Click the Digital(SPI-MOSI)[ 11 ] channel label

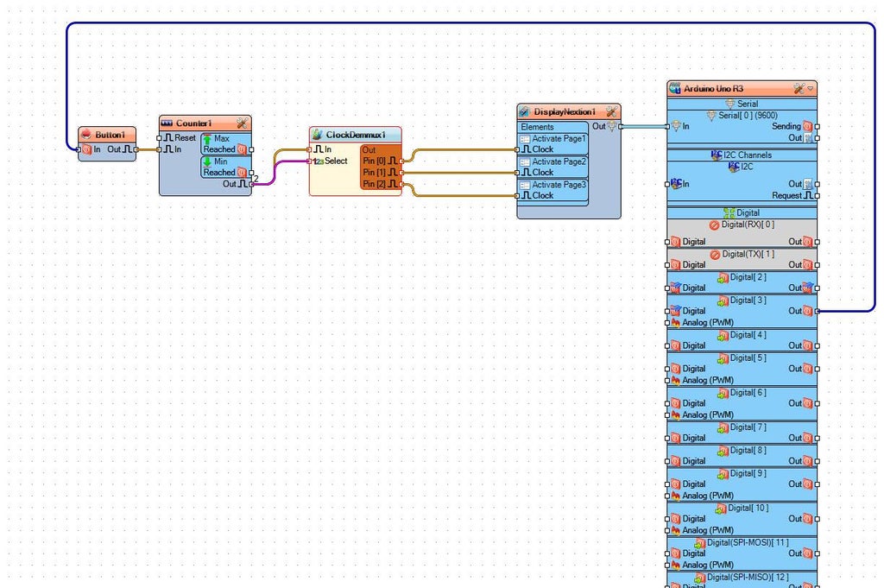tap(748, 542)
